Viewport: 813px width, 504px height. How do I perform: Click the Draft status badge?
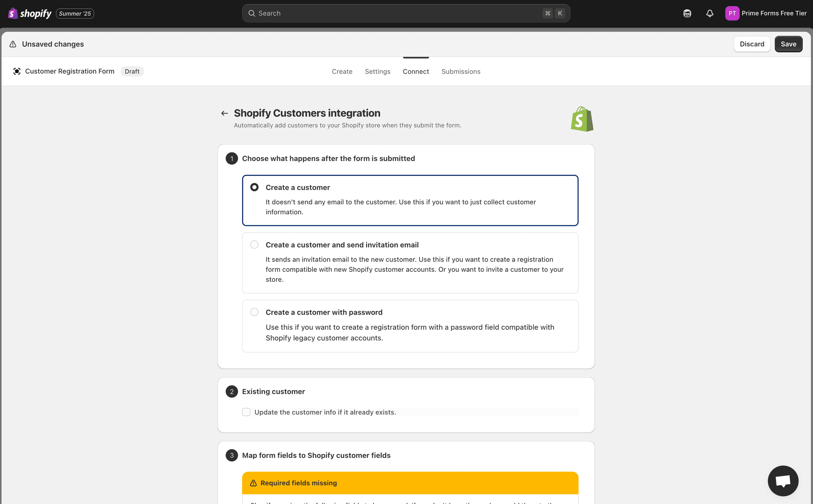click(x=132, y=71)
